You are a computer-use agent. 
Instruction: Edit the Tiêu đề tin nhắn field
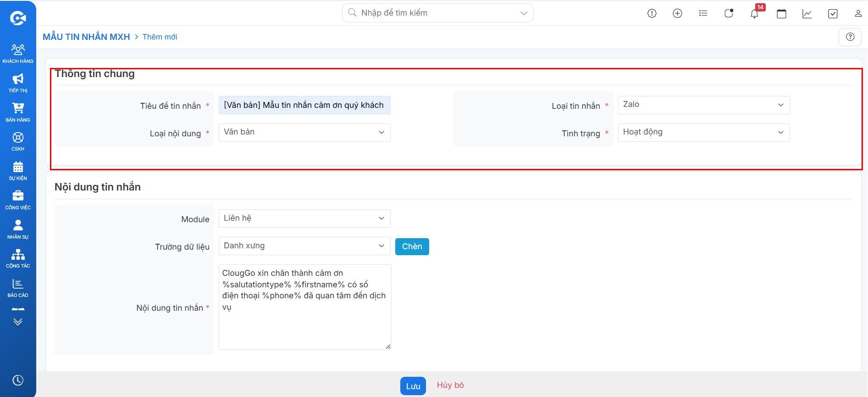304,105
